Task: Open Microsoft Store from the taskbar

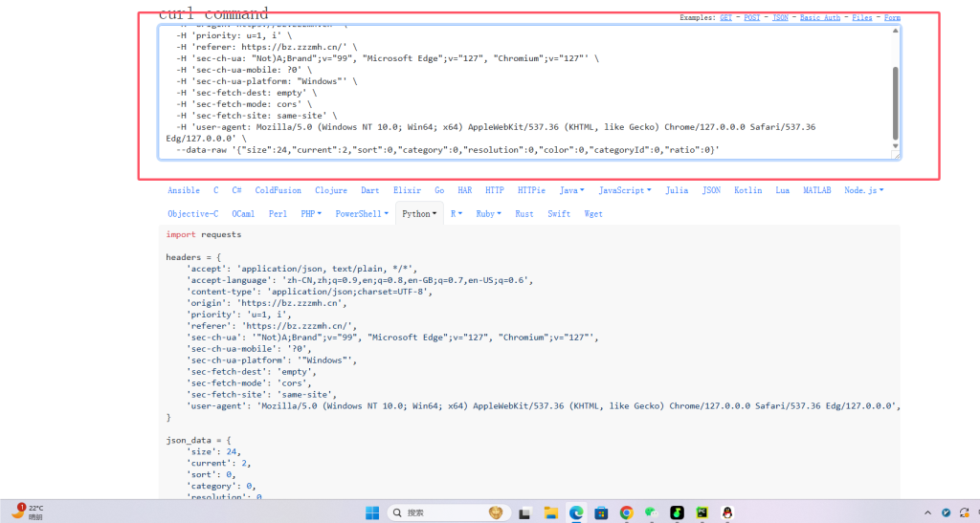Action: coord(601,512)
